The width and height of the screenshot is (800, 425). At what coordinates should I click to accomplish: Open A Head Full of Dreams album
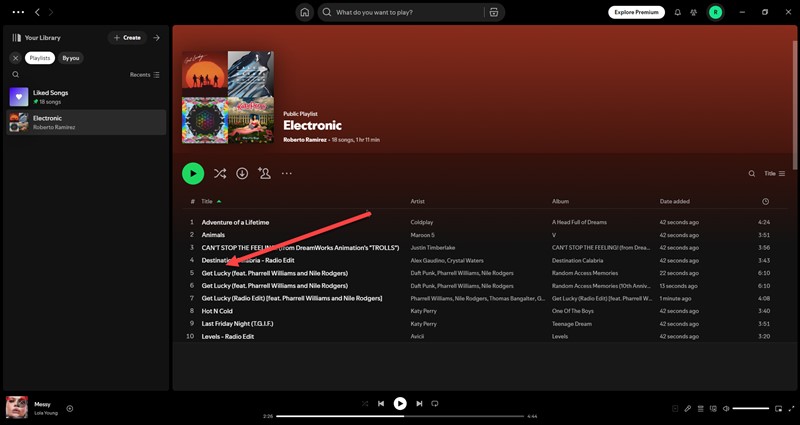[x=579, y=222]
